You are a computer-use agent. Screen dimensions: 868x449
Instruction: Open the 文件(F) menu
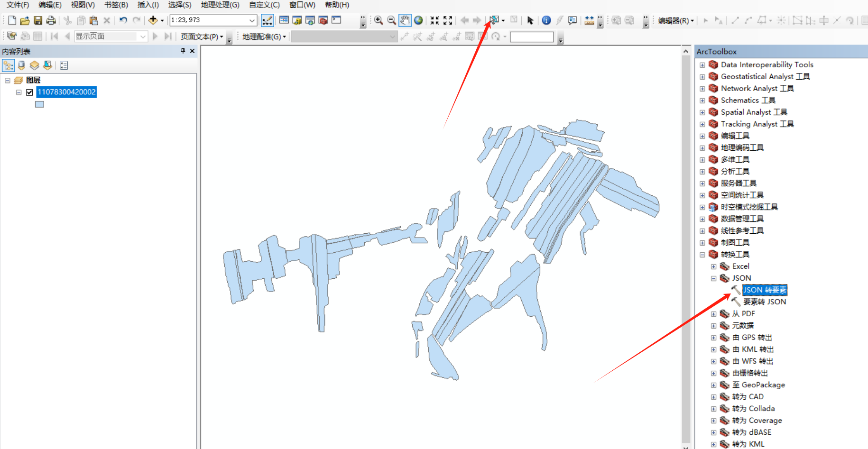(18, 5)
